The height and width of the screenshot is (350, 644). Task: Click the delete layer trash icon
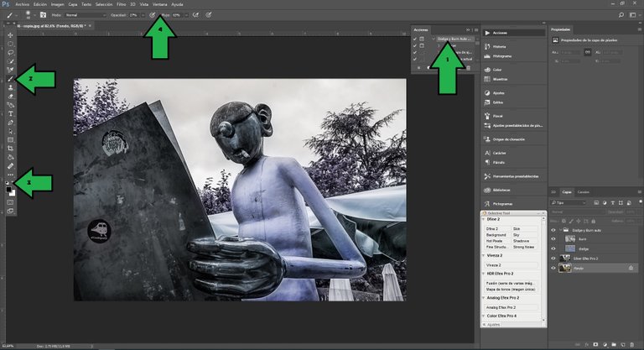pos(631,345)
